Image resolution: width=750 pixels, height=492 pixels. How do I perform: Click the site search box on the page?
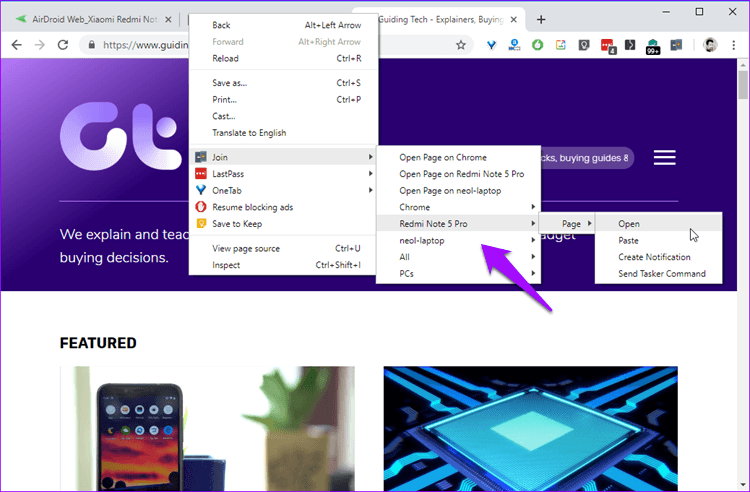pyautogui.click(x=587, y=158)
